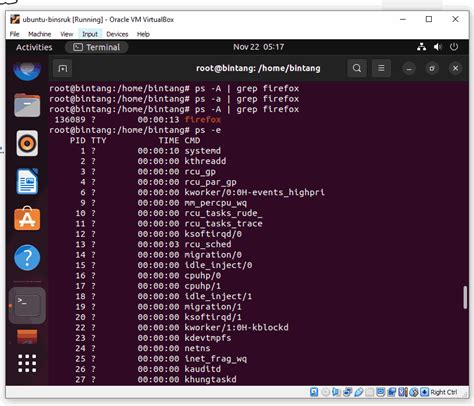This screenshot has width=474, height=406.
Task: Open the Help app in the dock
Action: (x=27, y=257)
